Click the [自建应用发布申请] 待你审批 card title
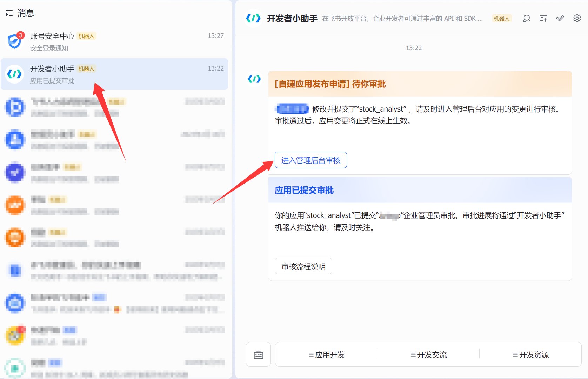Screen dimensions: 588x379 [x=330, y=84]
